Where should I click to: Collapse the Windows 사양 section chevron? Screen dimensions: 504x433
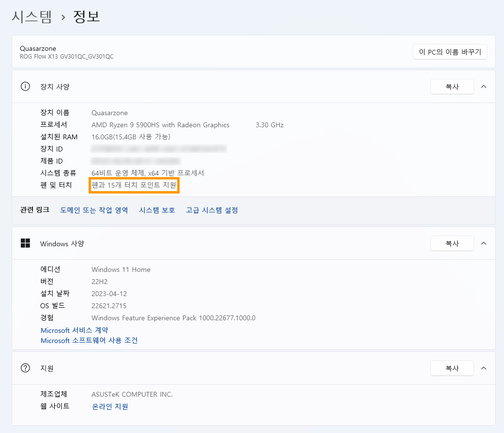coord(483,243)
